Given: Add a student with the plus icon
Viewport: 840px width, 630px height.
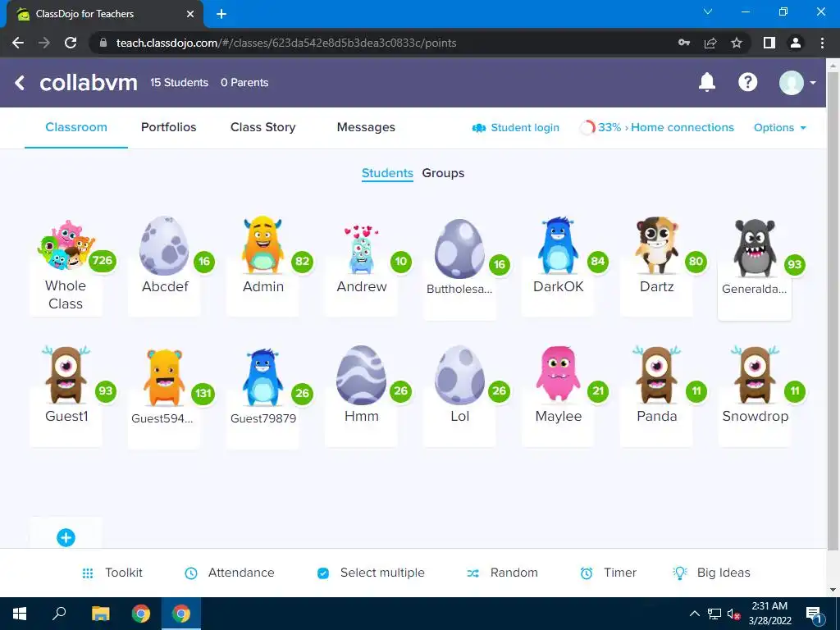Looking at the screenshot, I should pos(66,537).
